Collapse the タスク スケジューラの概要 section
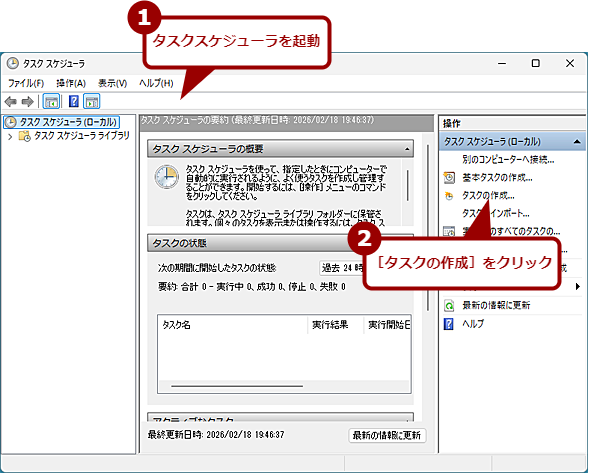This screenshot has width=589, height=474. (407, 149)
